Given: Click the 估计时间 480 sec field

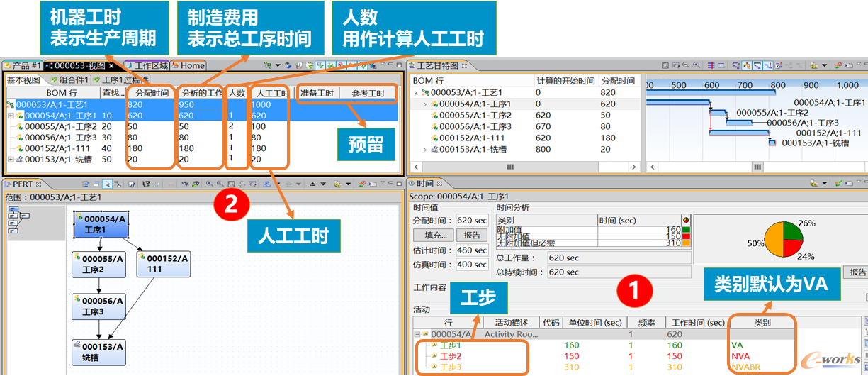Looking at the screenshot, I should (471, 250).
